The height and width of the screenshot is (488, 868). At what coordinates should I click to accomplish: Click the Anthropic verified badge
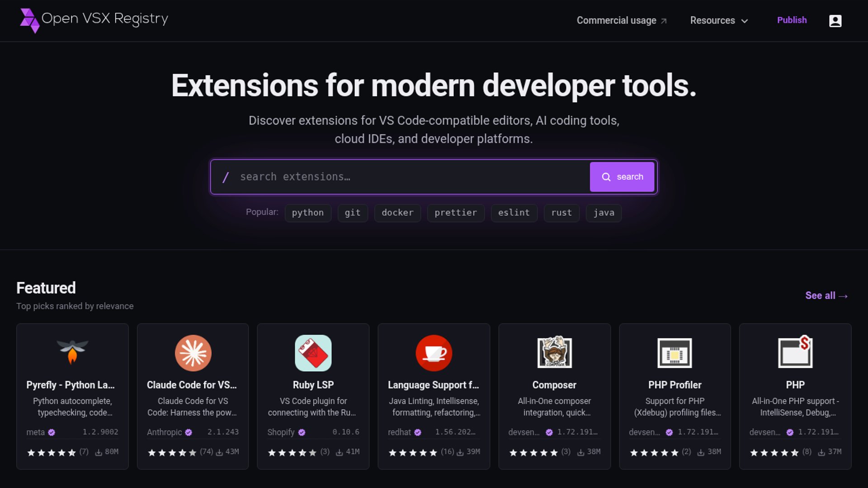(189, 432)
